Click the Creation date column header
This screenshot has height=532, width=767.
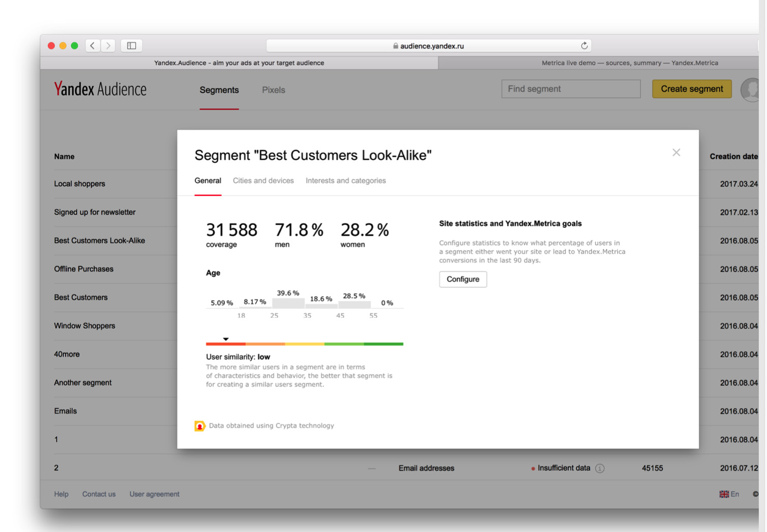coord(733,157)
